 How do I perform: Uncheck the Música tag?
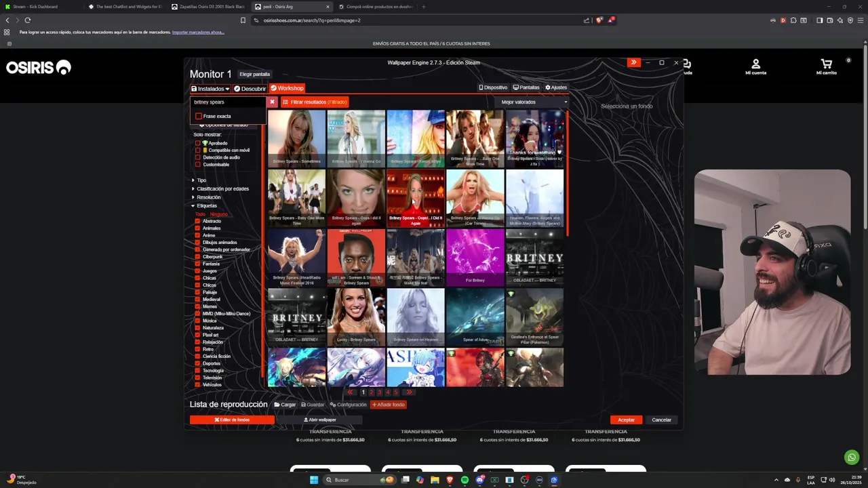coord(198,321)
